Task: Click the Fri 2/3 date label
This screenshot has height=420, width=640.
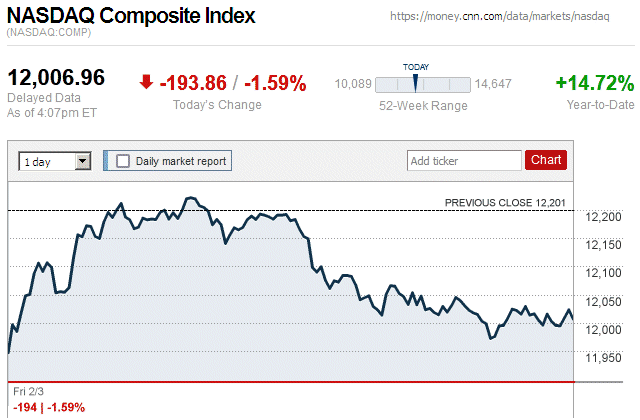Action: point(30,390)
